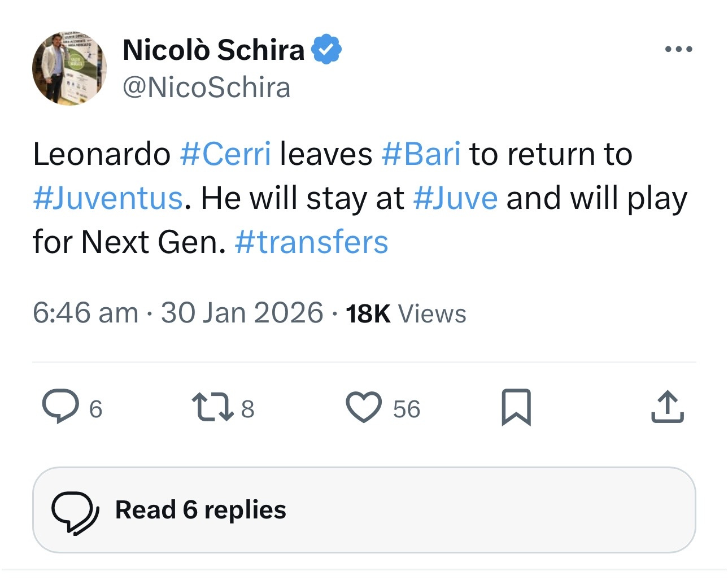This screenshot has height=580, width=728.
Task: Open the three-dot more options menu
Action: pyautogui.click(x=679, y=50)
